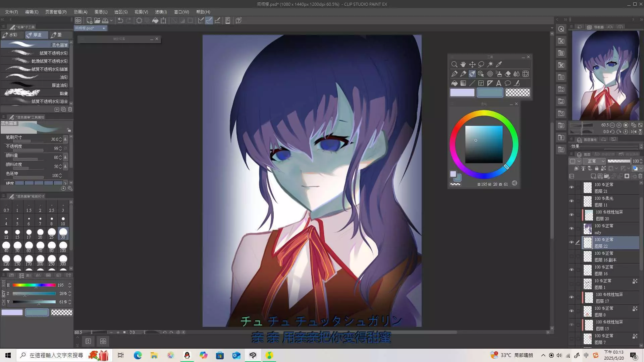Viewport: 644px width, 362px height.
Task: Click the transparent color swatch in tool palette
Action: 518,93
